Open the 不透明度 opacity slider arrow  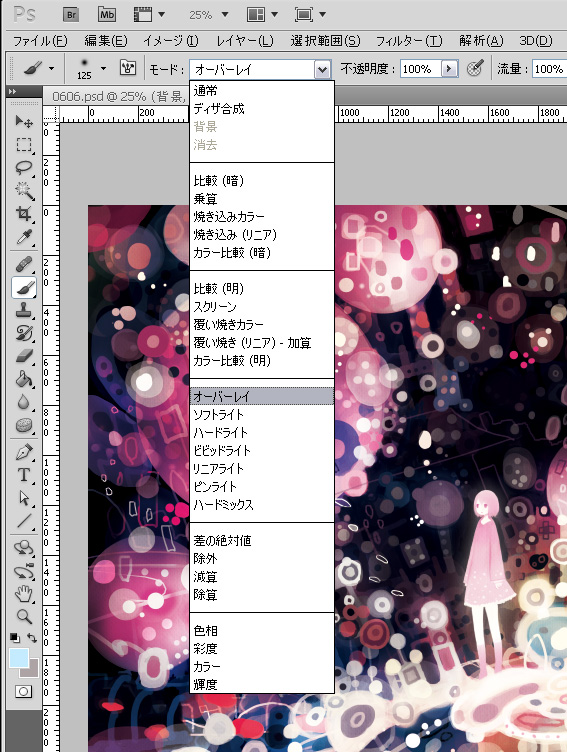[x=449, y=69]
